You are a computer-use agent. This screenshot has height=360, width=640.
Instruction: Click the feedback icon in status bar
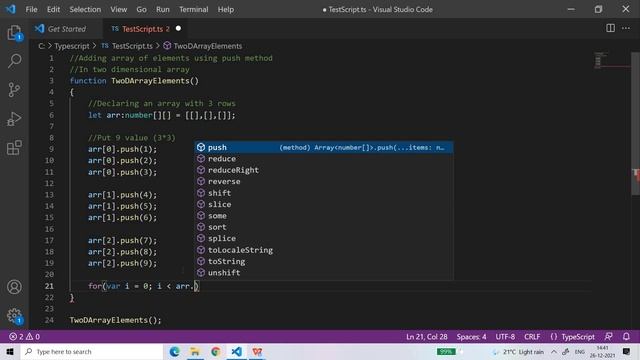[609, 337]
